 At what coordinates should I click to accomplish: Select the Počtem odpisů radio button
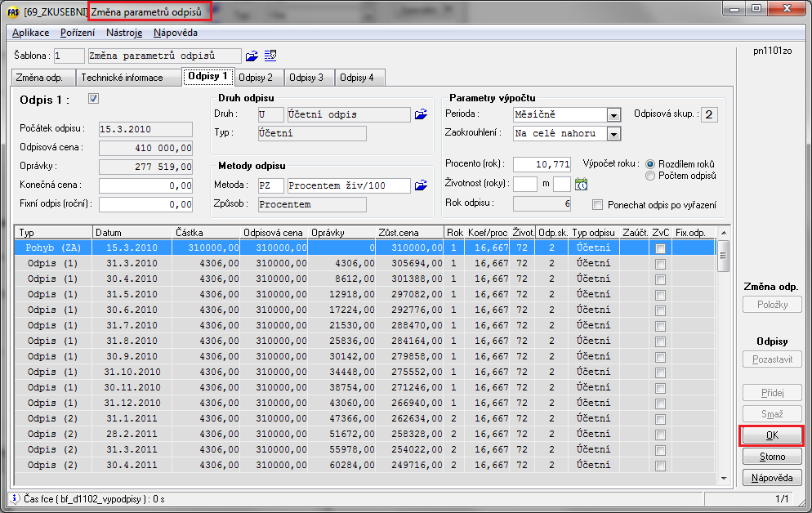(650, 176)
